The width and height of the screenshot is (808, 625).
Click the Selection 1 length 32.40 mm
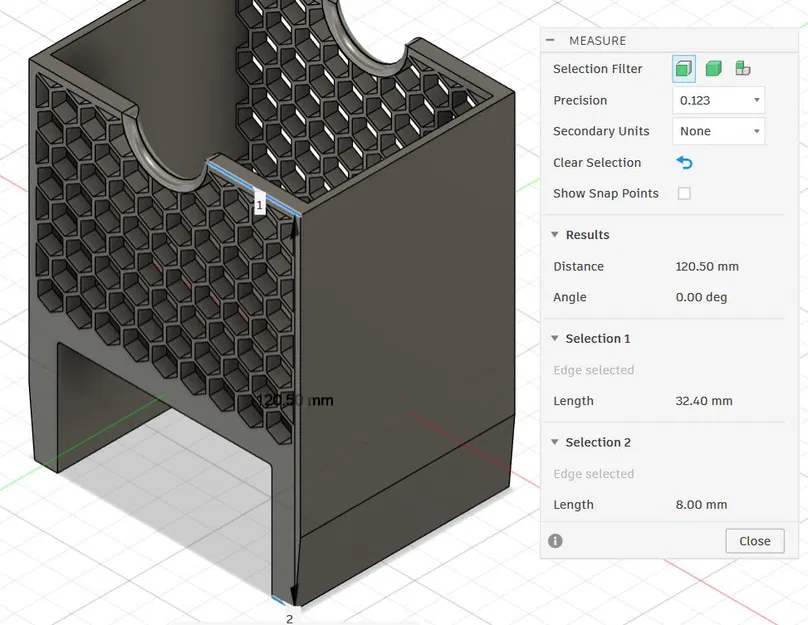[704, 401]
